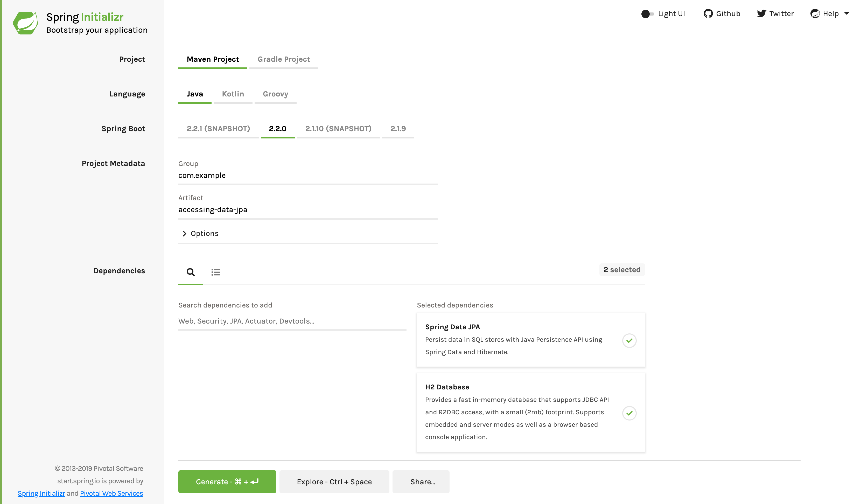Screen dimensions: 868x504
Task: Click the Twitter bird icon
Action: pos(761,14)
